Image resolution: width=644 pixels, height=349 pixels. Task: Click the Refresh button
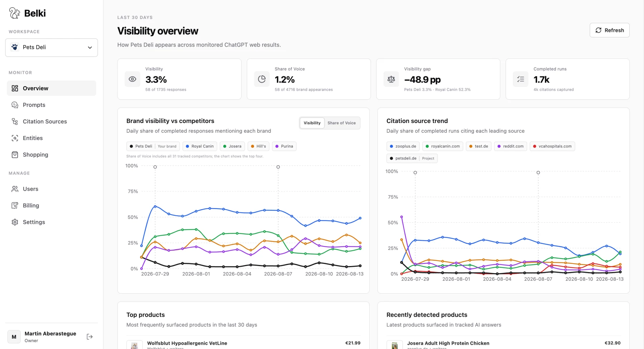click(609, 30)
